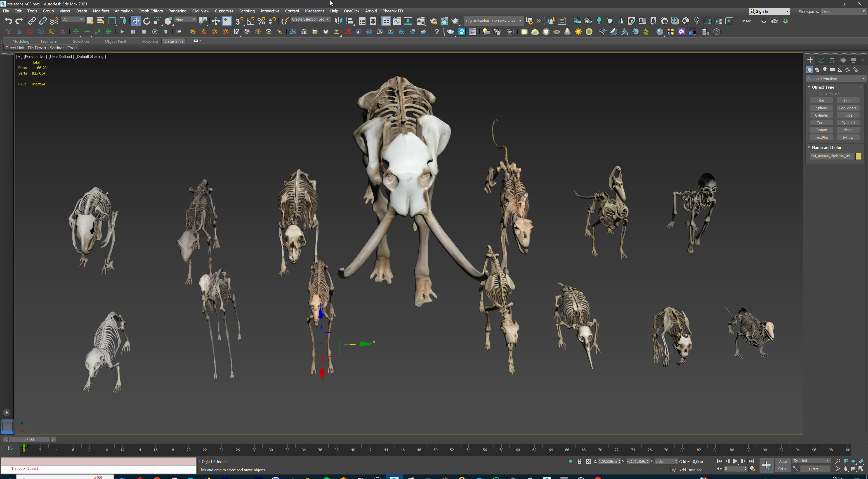The image size is (868, 479).
Task: Click the GeoSphere primitive button
Action: 848,108
